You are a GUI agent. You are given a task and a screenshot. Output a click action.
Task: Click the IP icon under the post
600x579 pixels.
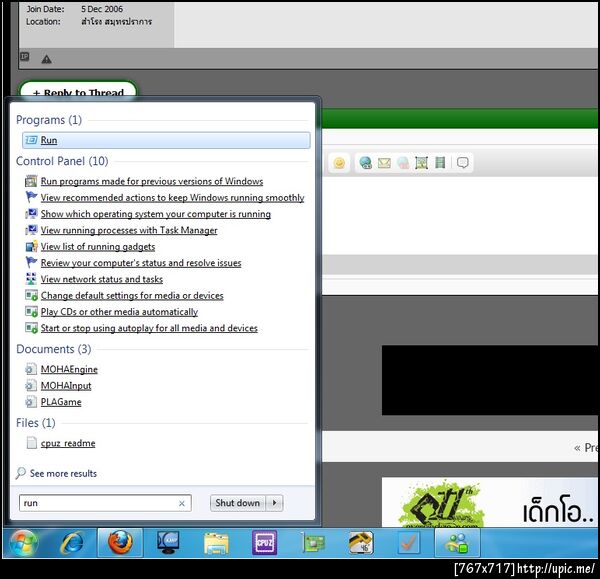[24, 57]
